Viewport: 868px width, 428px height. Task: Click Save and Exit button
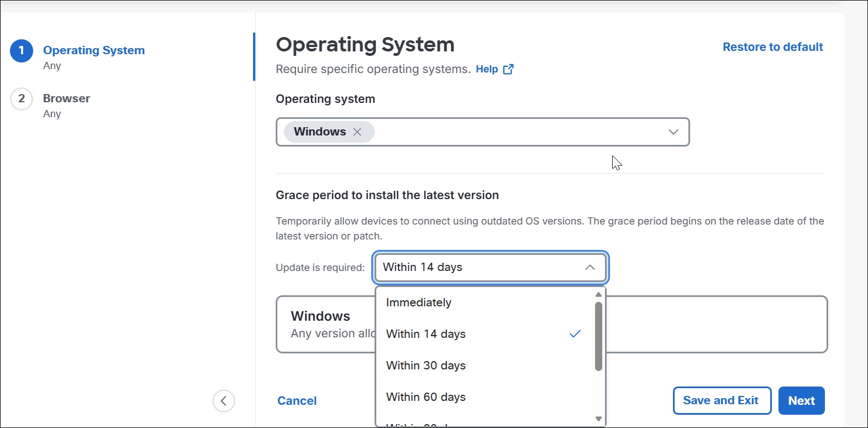[722, 400]
